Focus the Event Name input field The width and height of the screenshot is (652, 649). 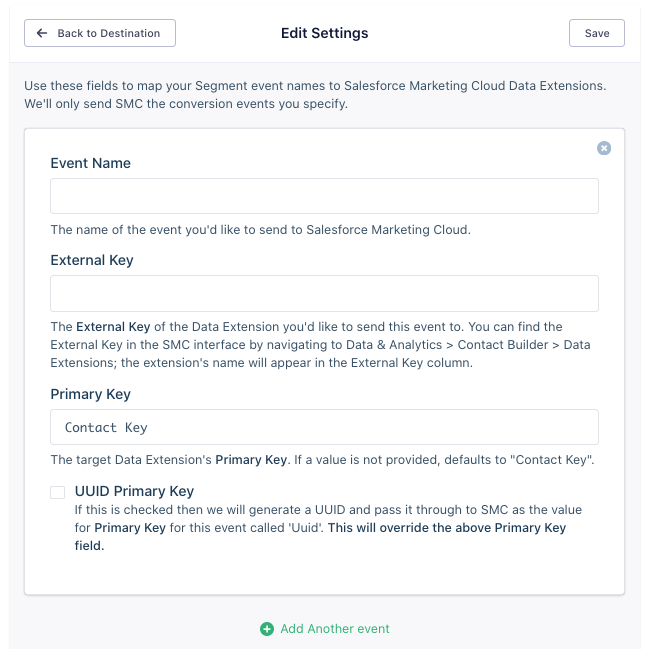pyautogui.click(x=324, y=196)
